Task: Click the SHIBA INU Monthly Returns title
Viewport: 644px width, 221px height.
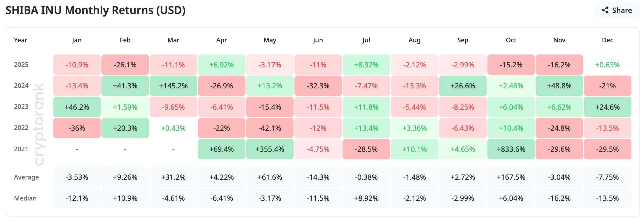Action: click(x=95, y=10)
